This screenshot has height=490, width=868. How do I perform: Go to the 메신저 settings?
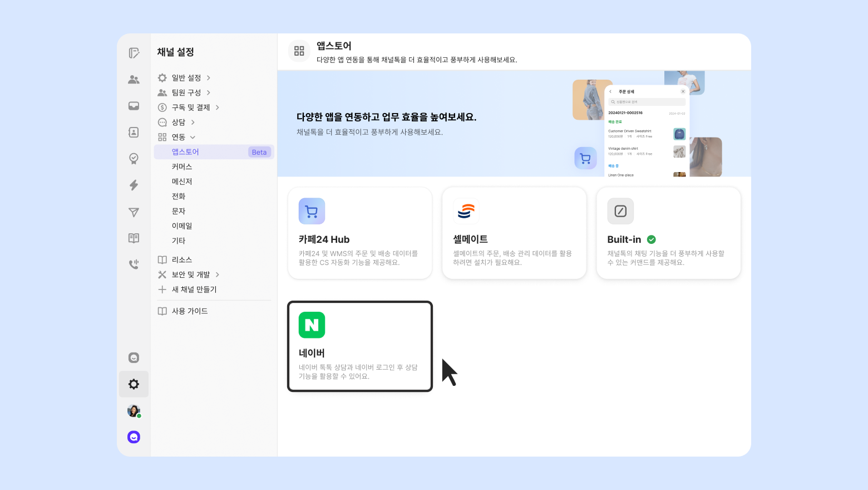pos(182,182)
